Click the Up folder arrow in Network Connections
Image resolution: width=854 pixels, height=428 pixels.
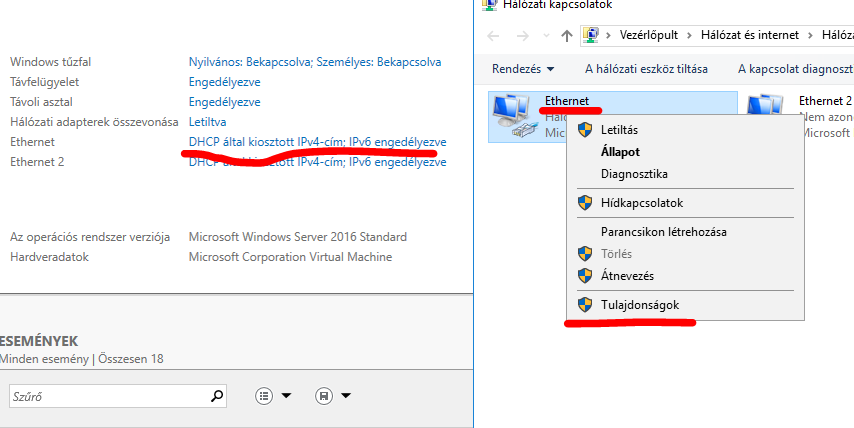pyautogui.click(x=567, y=35)
